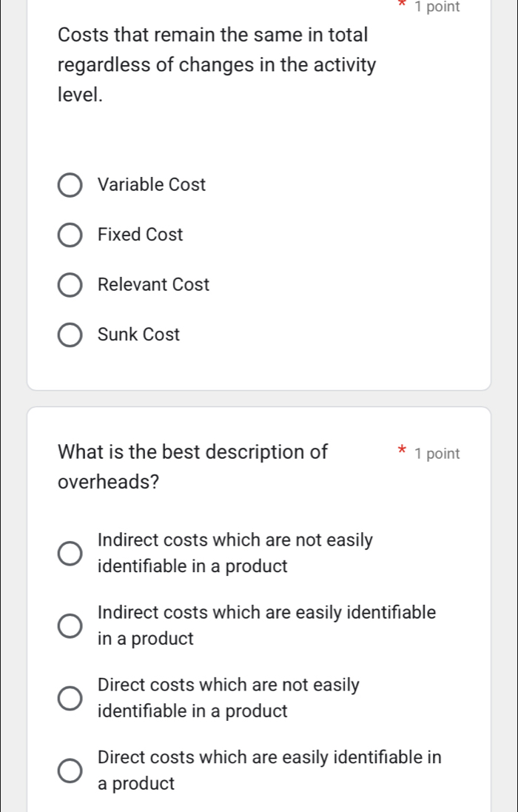The image size is (518, 812).
Task: Click the "Fixed Cost" label text
Action: coord(140,235)
